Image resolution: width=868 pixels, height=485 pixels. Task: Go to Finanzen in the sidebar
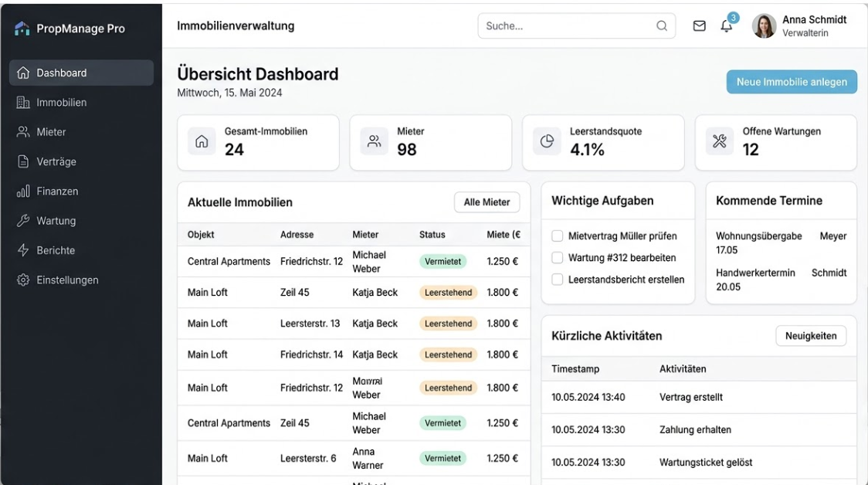pos(57,192)
